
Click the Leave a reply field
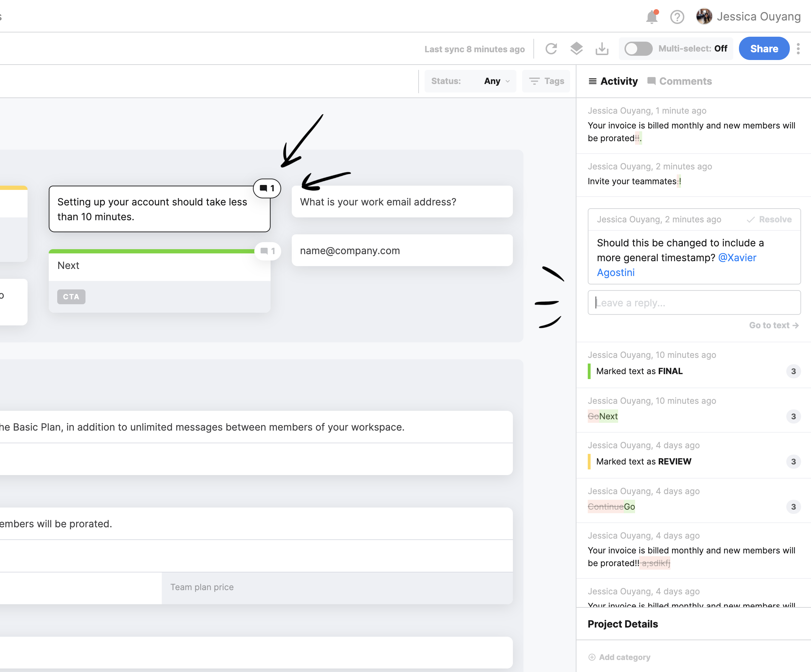(x=694, y=302)
